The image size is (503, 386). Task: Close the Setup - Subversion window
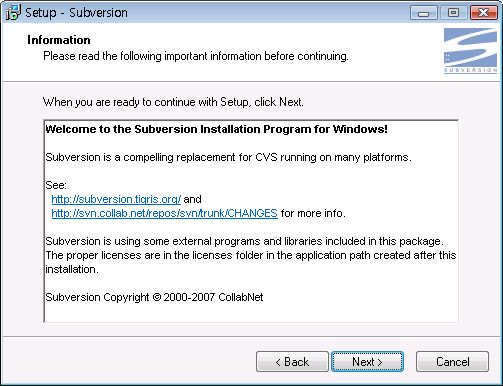pos(483,13)
